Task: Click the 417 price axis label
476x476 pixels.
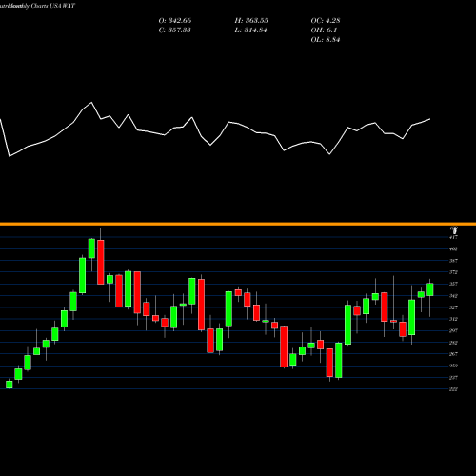Action: pos(454,237)
